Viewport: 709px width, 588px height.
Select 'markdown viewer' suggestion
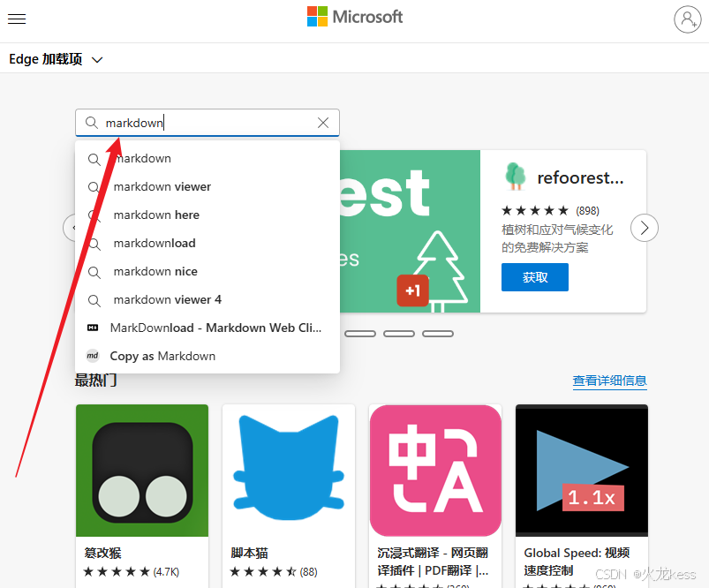pos(207,187)
